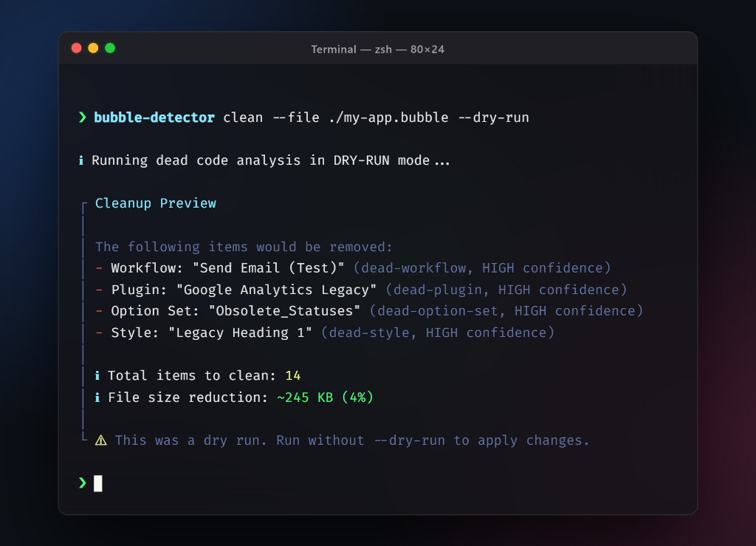This screenshot has width=756, height=546.
Task: Click the red close window button
Action: [x=76, y=48]
